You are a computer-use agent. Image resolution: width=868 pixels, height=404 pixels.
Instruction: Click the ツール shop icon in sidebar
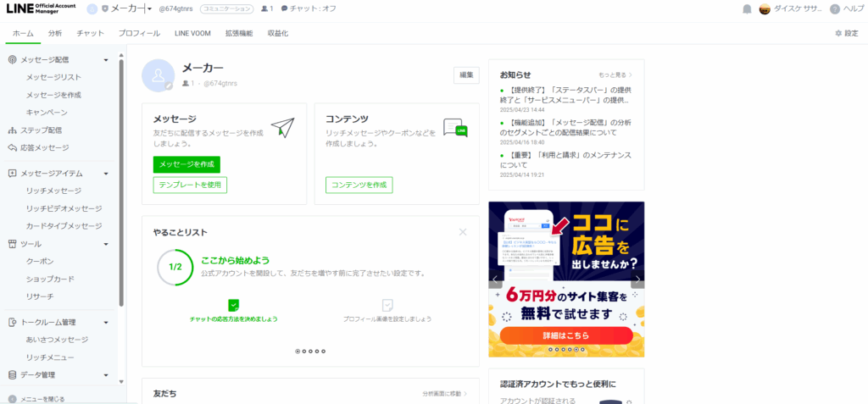coord(12,244)
